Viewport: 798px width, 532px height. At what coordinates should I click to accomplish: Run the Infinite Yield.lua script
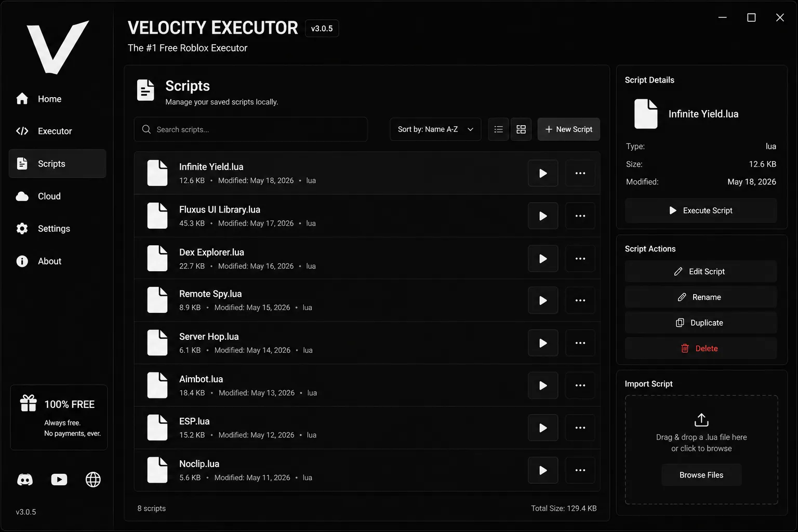click(543, 174)
